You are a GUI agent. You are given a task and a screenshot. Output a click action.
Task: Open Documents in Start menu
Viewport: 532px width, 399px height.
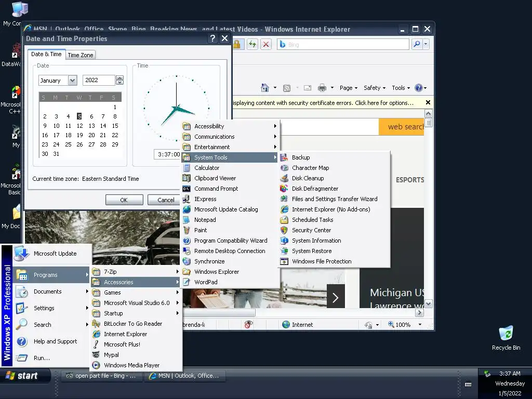[51, 291]
